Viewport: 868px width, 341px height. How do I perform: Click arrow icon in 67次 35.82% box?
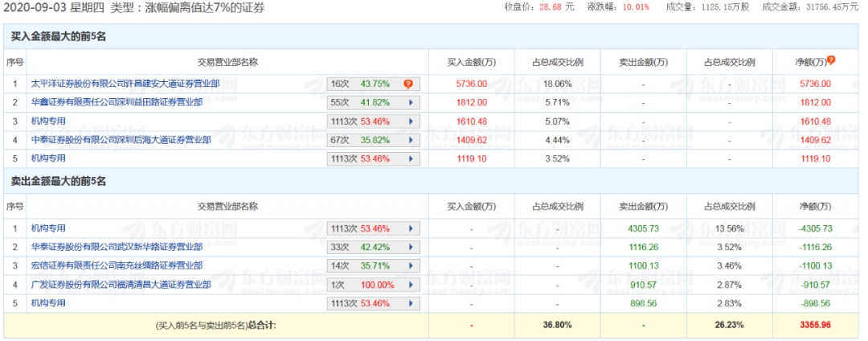click(411, 140)
